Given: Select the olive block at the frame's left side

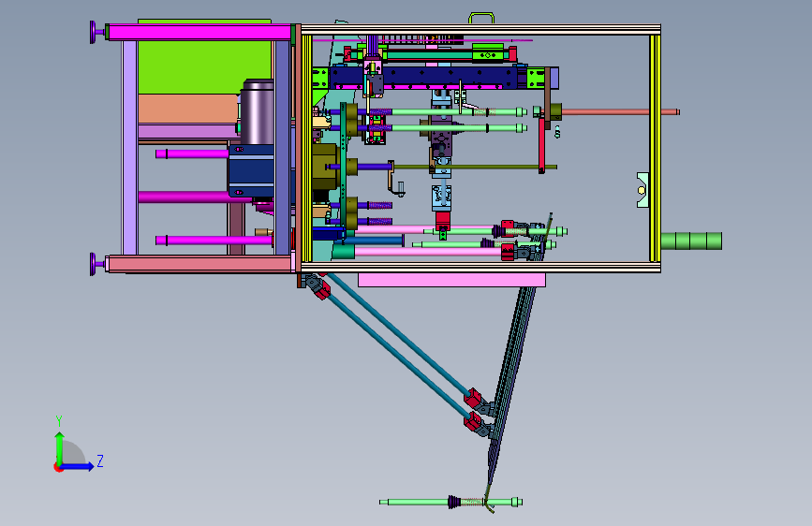Looking at the screenshot, I should coord(325,167).
